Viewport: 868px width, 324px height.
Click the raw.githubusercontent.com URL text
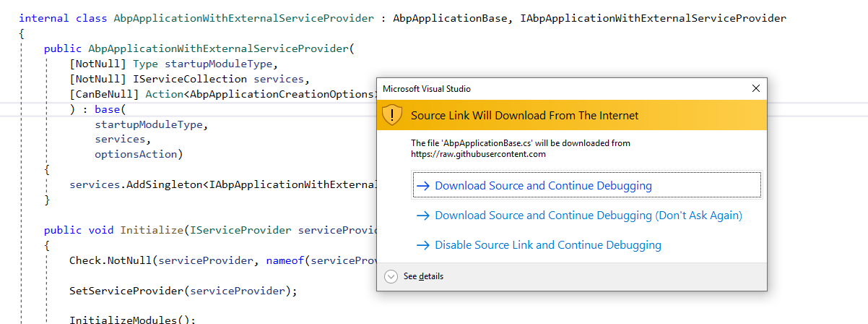pyautogui.click(x=478, y=154)
